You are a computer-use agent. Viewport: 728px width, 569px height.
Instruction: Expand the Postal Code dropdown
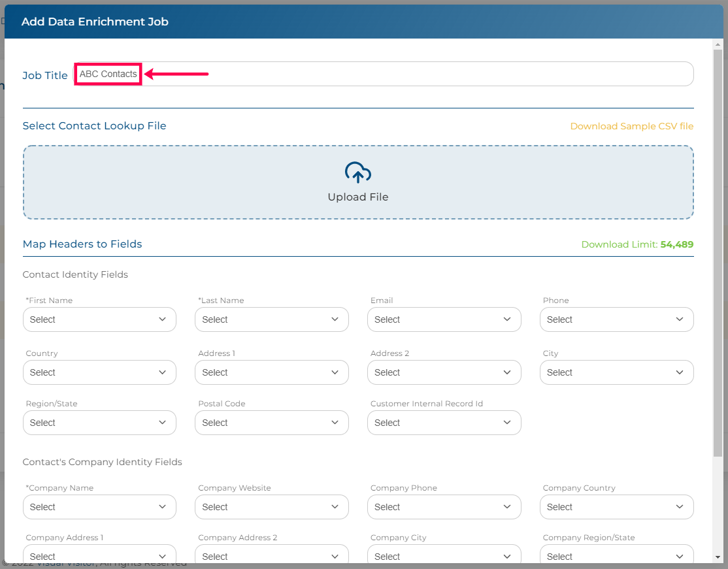[x=272, y=423]
